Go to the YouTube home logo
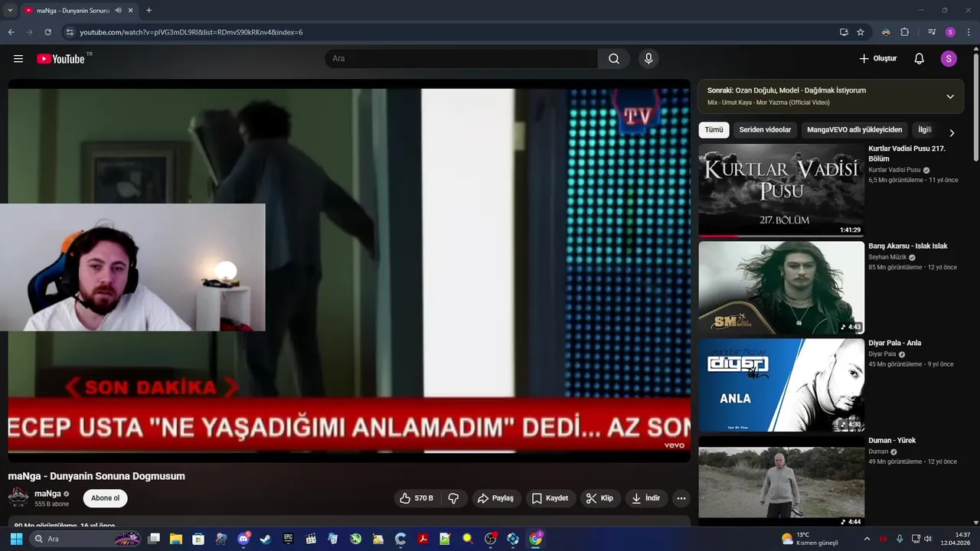 61,59
